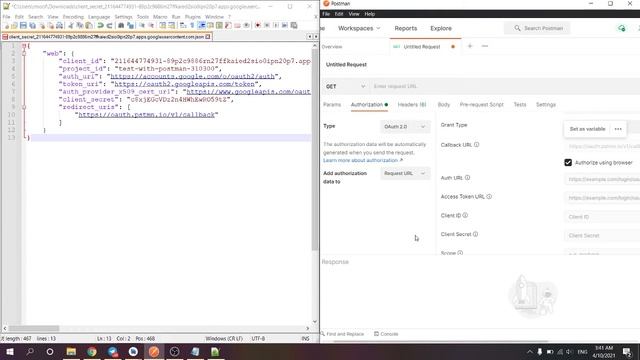Click Copy icon in Notepad++ toolbar
The width and height of the screenshot is (640, 360).
(80, 25)
